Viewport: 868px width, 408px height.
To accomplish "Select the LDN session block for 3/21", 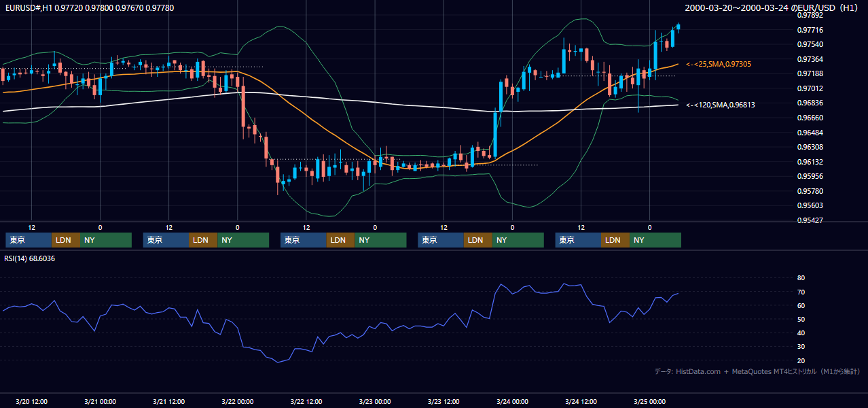I will (203, 240).
